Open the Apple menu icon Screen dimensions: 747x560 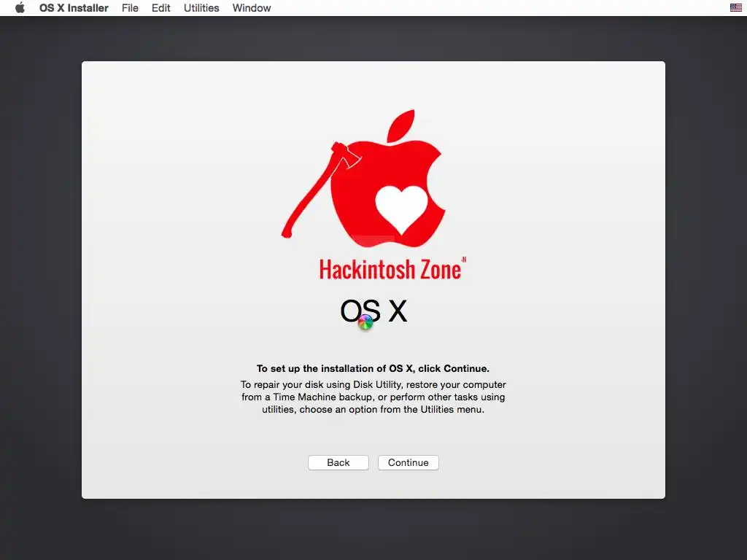coord(20,8)
